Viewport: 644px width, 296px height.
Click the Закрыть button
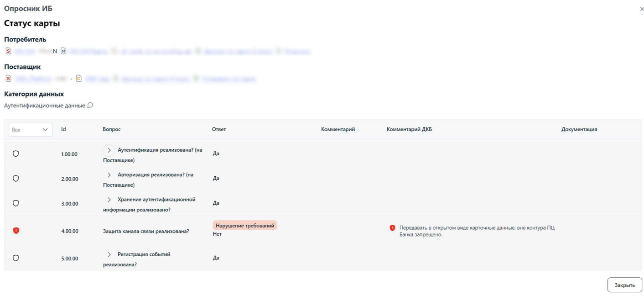[x=624, y=285]
